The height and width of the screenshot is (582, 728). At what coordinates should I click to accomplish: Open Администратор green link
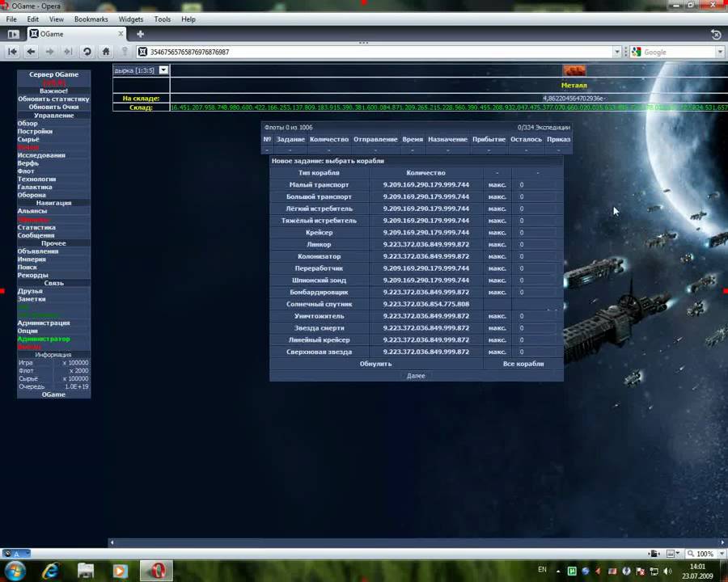click(x=44, y=339)
